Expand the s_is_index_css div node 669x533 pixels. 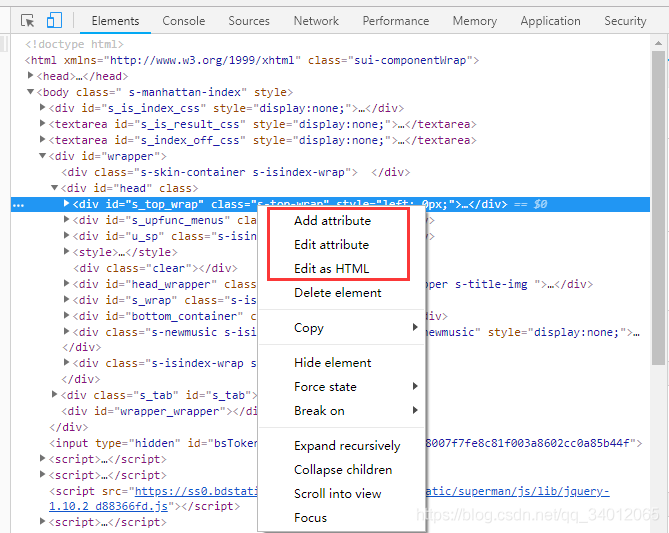click(x=42, y=108)
